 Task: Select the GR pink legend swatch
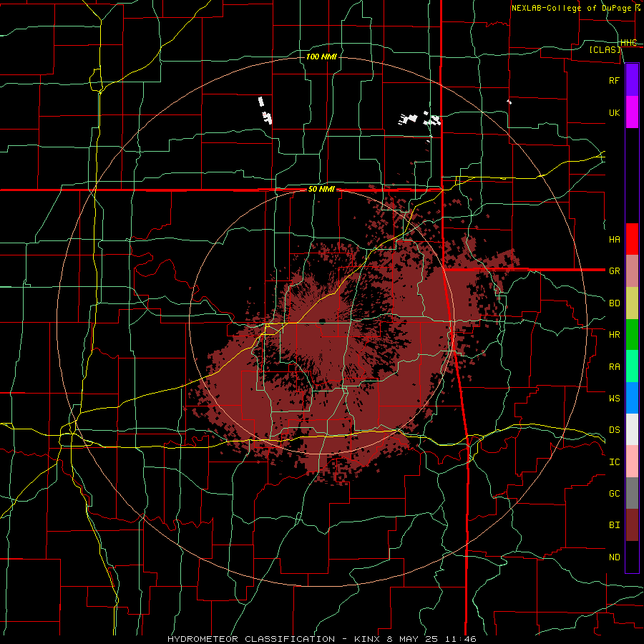(x=632, y=271)
